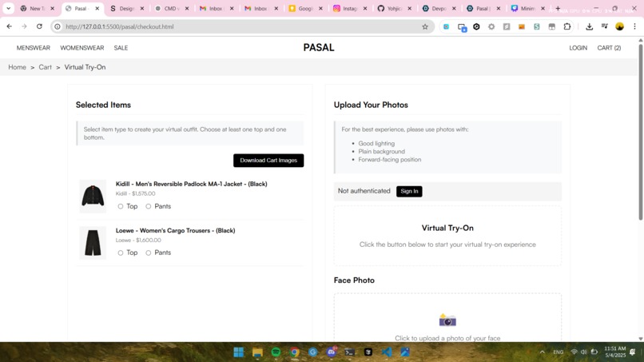This screenshot has width=644, height=362.
Task: Click the Kidill jacket thumbnail
Action: pyautogui.click(x=93, y=196)
